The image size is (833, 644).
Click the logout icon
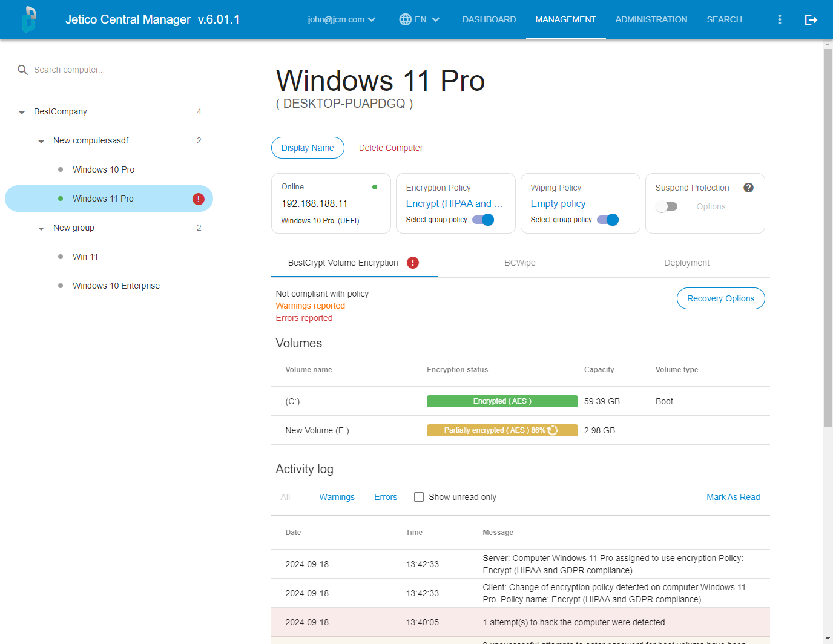tap(811, 19)
